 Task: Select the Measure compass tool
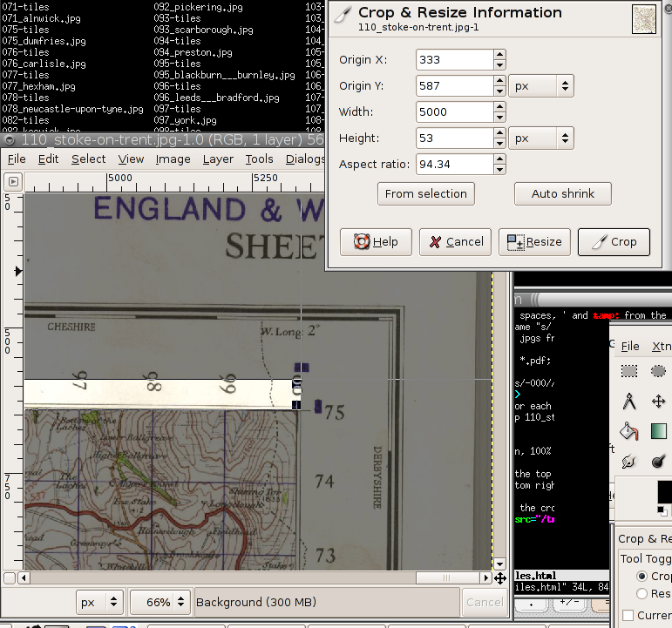629,402
